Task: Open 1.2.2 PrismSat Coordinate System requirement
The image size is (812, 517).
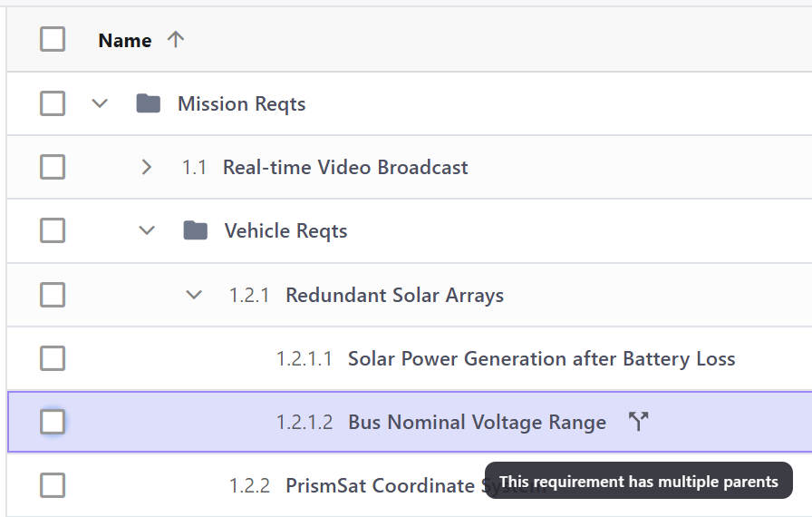Action: click(x=379, y=485)
